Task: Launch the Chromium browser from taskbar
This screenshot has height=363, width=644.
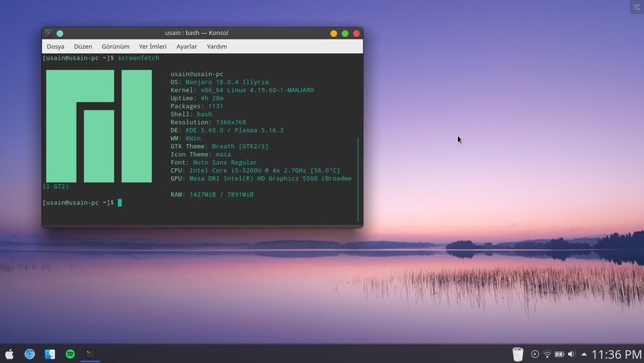Action: click(30, 354)
